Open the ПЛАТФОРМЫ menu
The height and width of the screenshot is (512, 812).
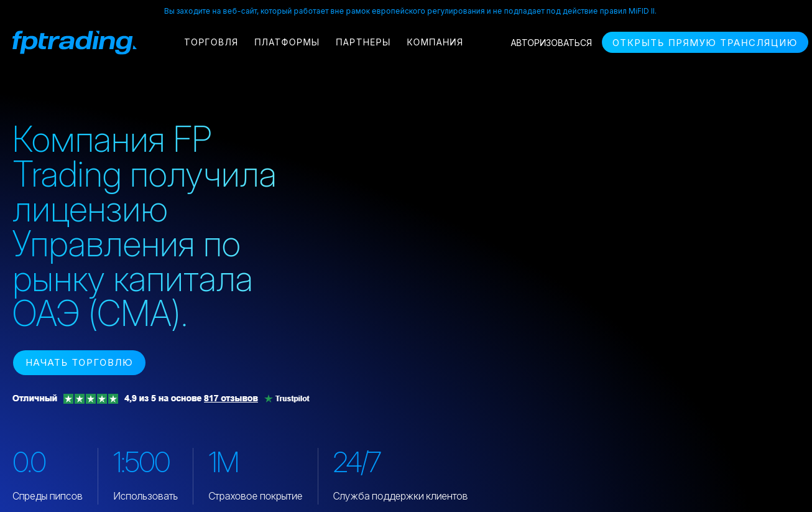coord(287,42)
